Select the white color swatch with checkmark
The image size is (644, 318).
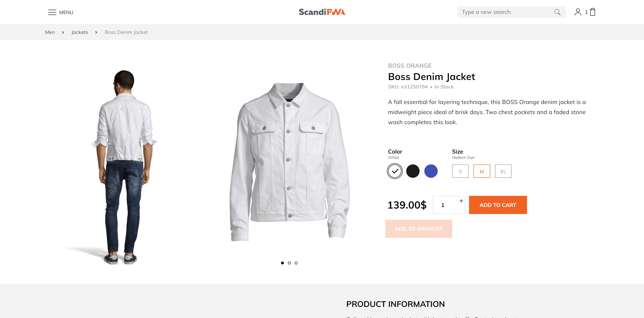pos(395,171)
